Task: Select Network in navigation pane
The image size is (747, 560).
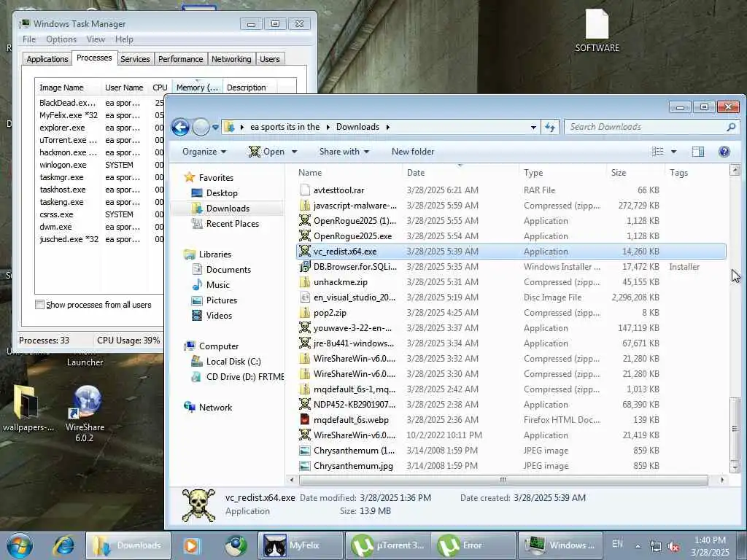Action: tap(215, 407)
